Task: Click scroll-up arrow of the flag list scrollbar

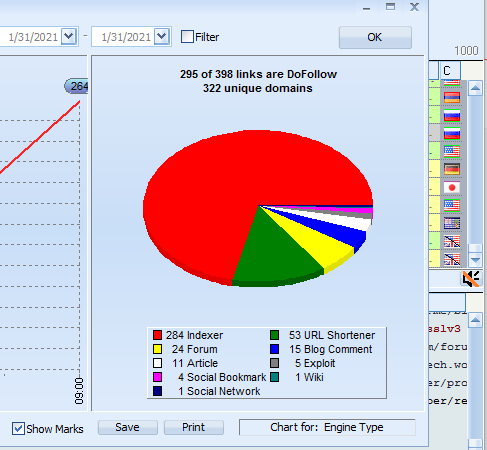Action: click(475, 88)
